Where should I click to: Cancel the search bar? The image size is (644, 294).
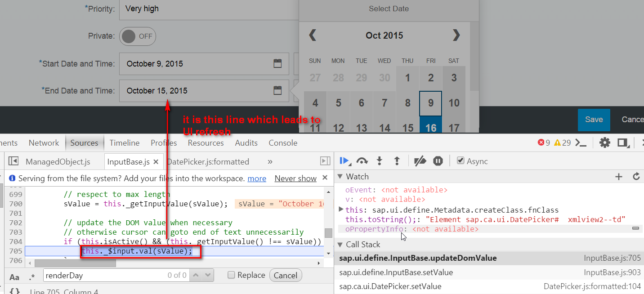pos(286,275)
